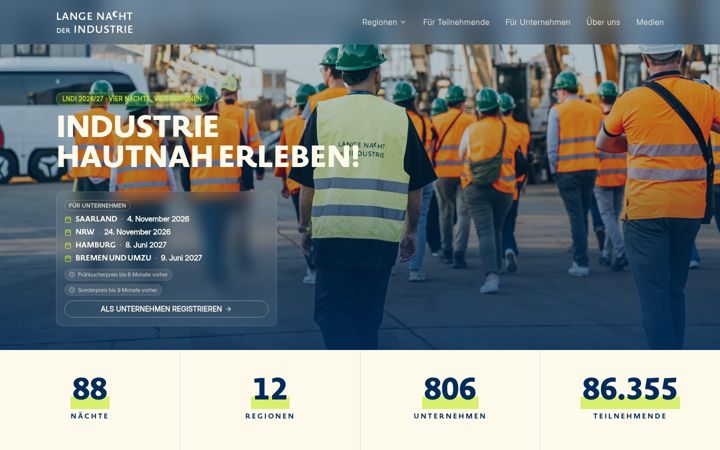
Task: Open the Für Teilnehmende menu item
Action: 456,22
